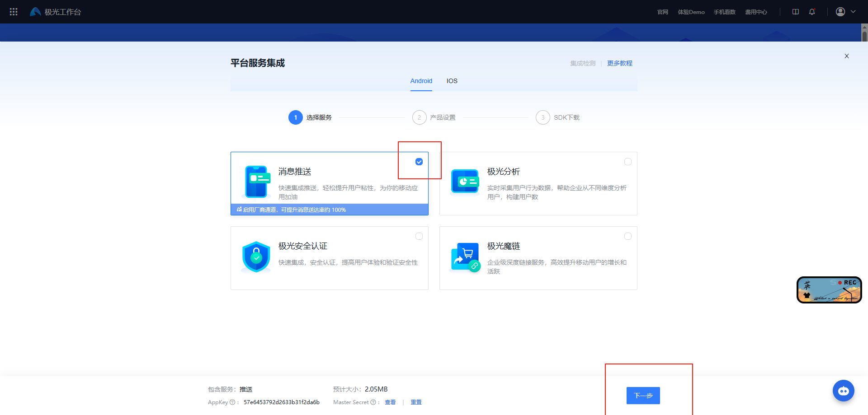Click the 下一步 button

[643, 396]
